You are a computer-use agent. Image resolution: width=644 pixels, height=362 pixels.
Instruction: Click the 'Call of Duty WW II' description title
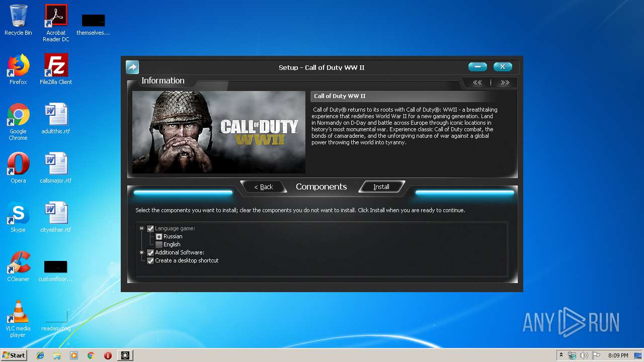[340, 96]
